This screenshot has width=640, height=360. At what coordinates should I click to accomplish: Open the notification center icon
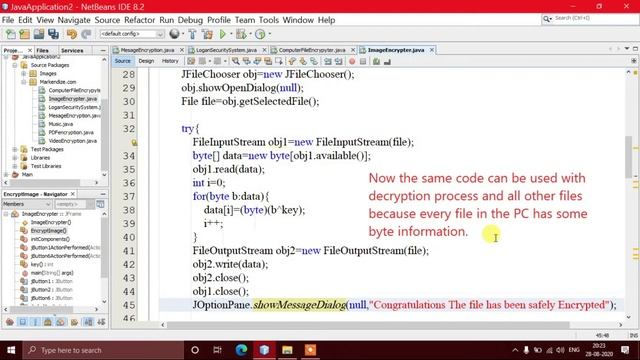(x=625, y=350)
